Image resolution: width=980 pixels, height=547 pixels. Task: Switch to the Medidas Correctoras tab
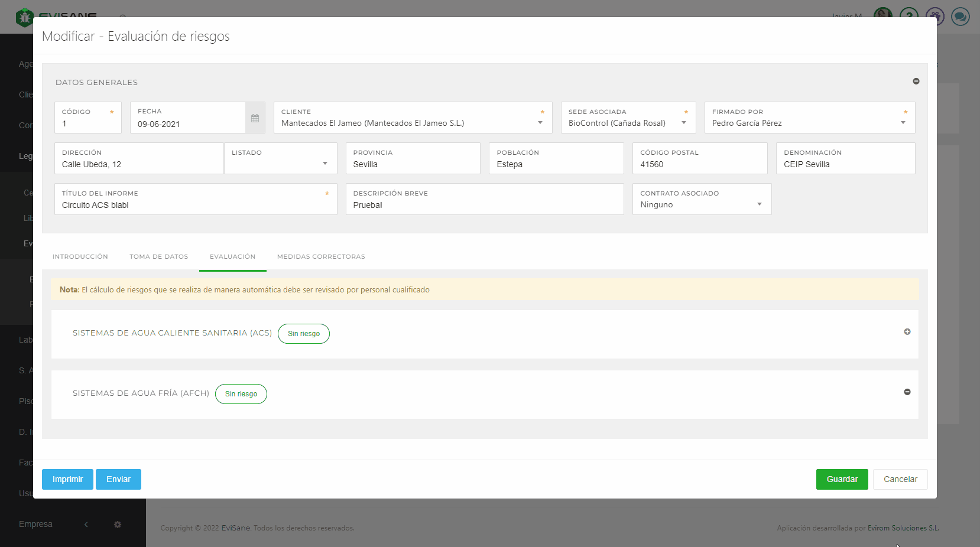321,257
